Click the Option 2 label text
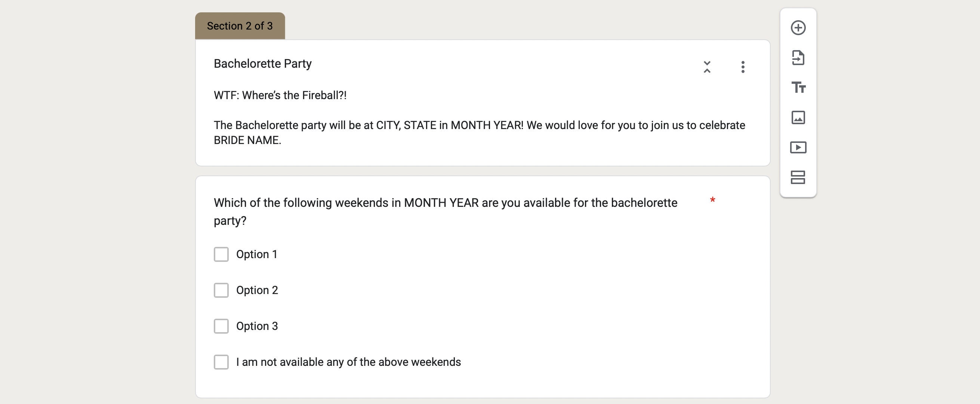 257,290
